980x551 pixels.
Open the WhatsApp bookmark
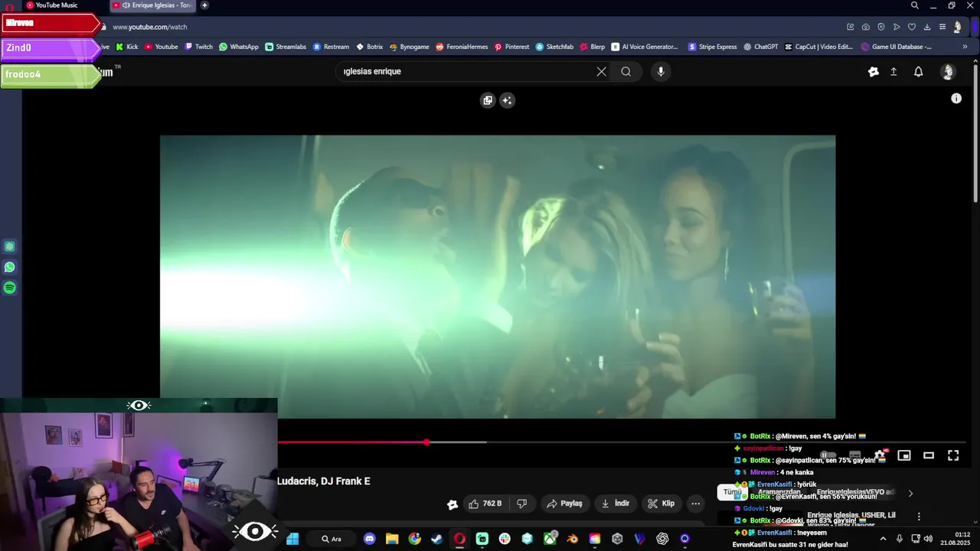coord(239,47)
